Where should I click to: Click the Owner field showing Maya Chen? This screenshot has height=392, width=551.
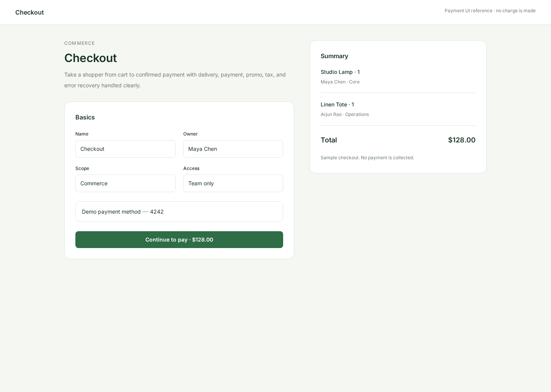[233, 149]
